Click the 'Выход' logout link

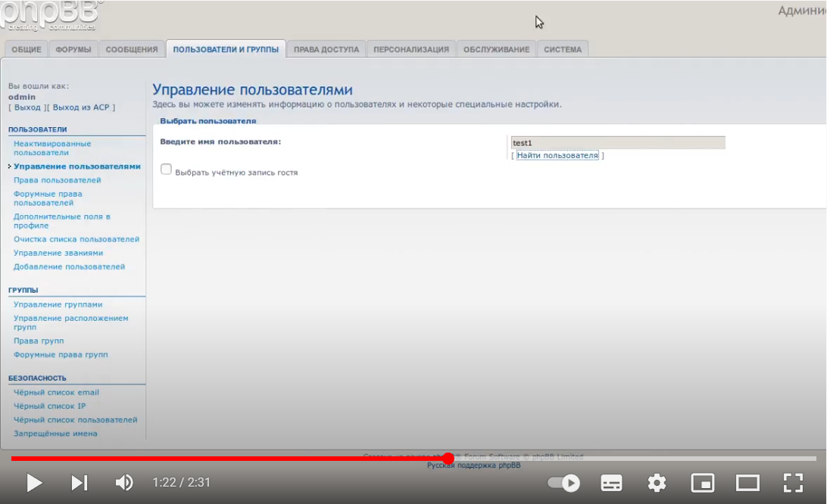coord(27,107)
